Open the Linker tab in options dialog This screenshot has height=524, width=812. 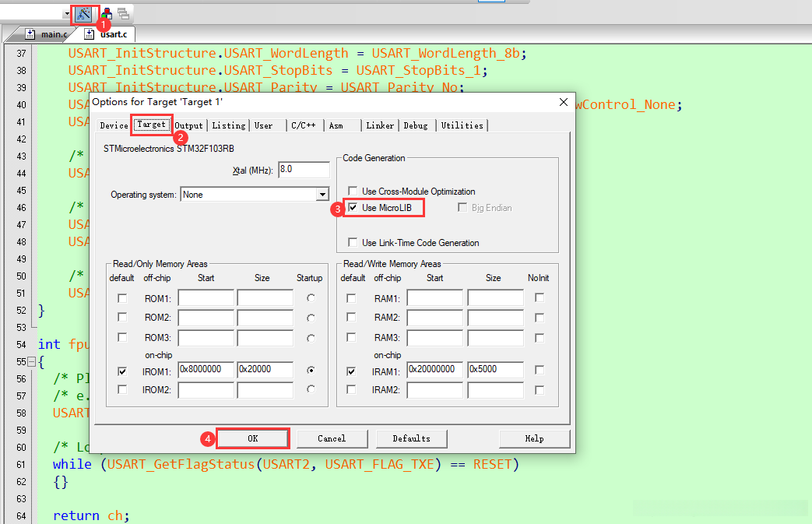(x=380, y=125)
